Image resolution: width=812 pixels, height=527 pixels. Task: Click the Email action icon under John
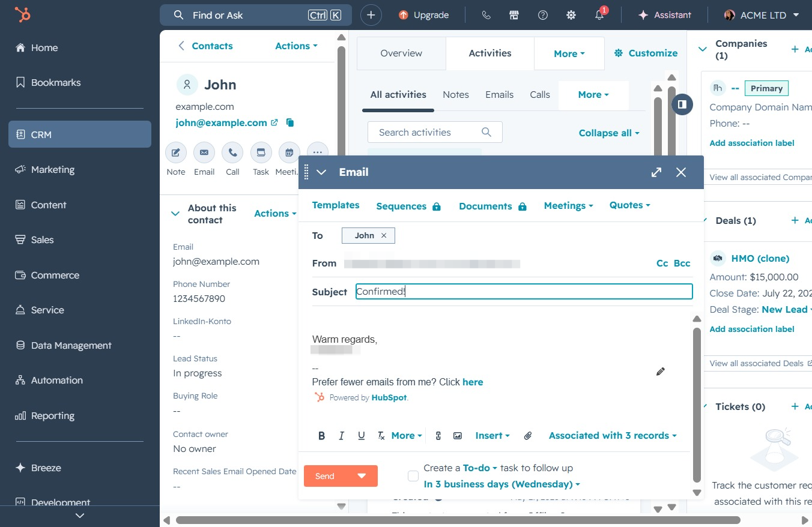point(204,152)
